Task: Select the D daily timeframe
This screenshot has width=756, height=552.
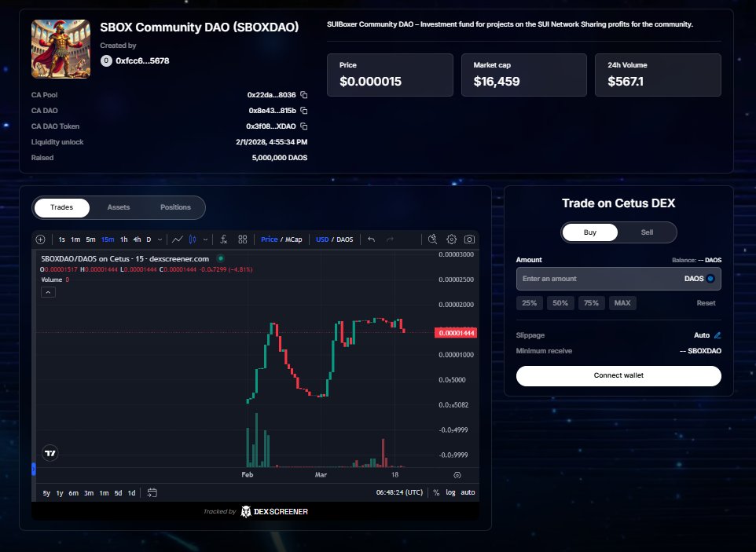Action: point(149,239)
